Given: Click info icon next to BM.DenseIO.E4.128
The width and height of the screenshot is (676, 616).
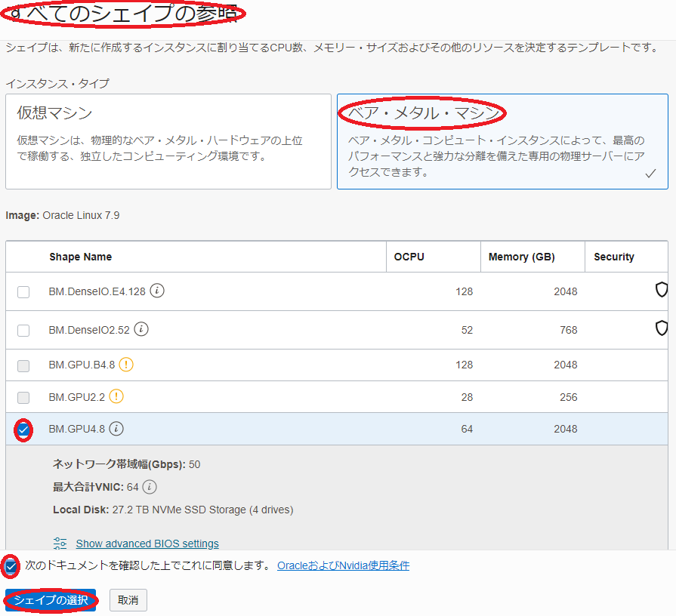Looking at the screenshot, I should tap(157, 291).
